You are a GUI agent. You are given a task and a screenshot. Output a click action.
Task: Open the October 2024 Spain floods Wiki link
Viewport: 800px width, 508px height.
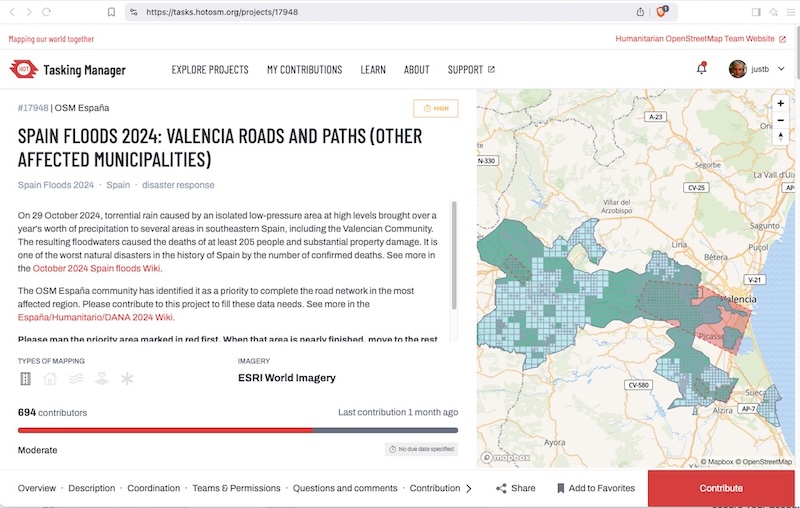point(97,268)
